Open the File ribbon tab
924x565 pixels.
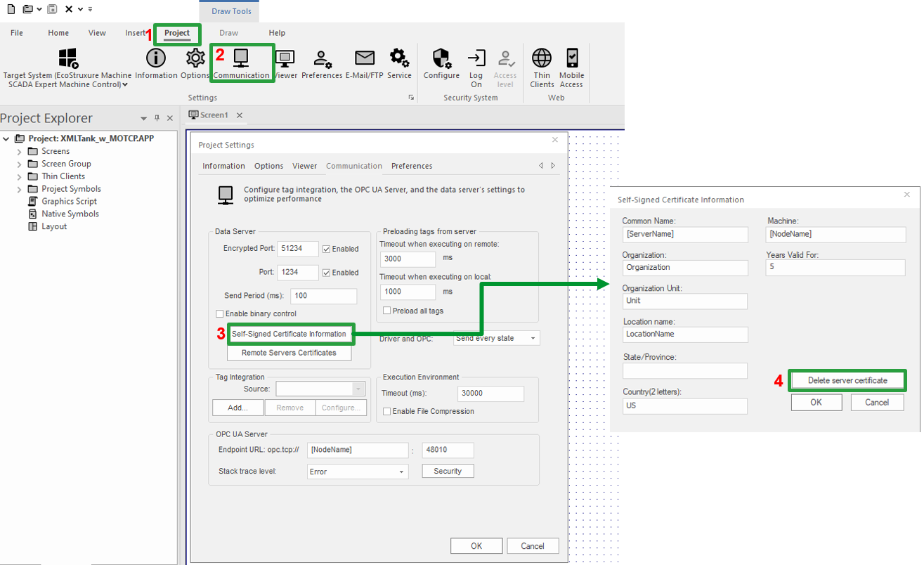[17, 33]
